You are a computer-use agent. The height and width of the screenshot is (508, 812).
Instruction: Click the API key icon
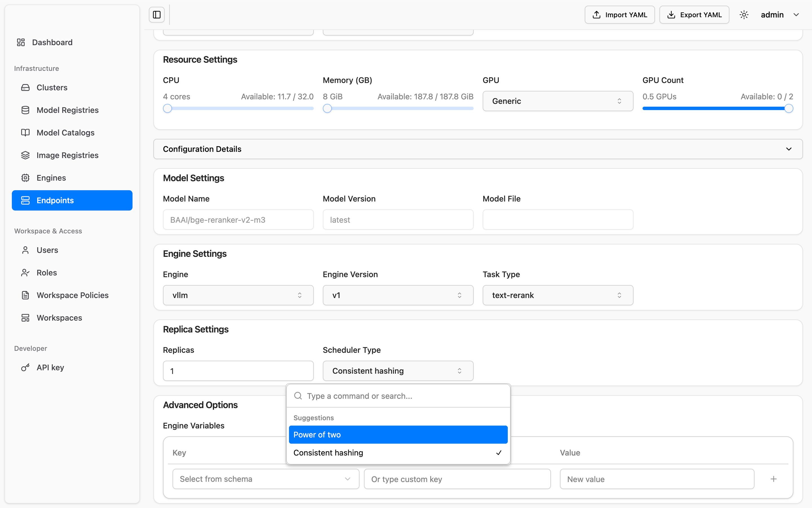point(25,367)
